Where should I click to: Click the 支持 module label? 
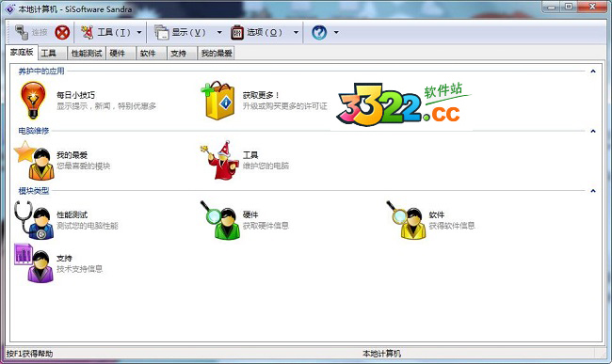click(x=64, y=259)
